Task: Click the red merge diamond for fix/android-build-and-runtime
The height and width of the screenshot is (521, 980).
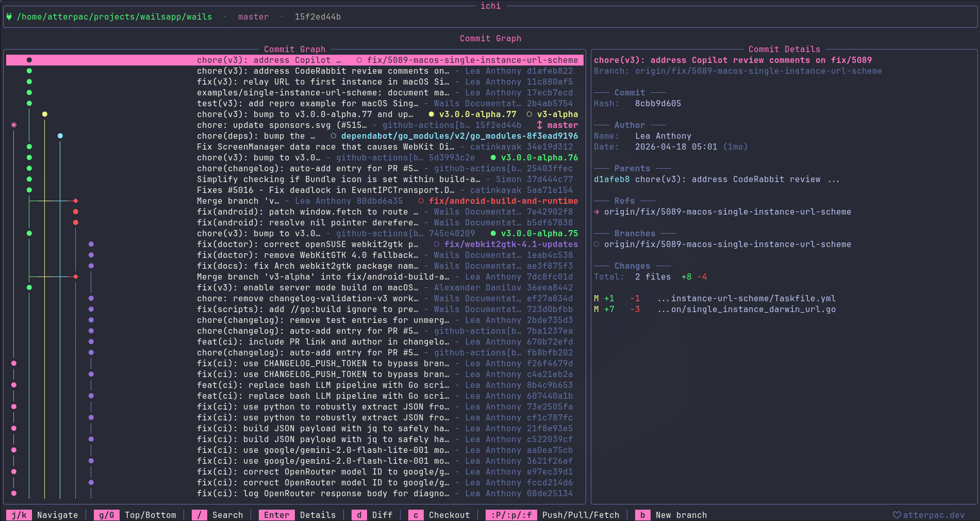Action: pyautogui.click(x=76, y=201)
